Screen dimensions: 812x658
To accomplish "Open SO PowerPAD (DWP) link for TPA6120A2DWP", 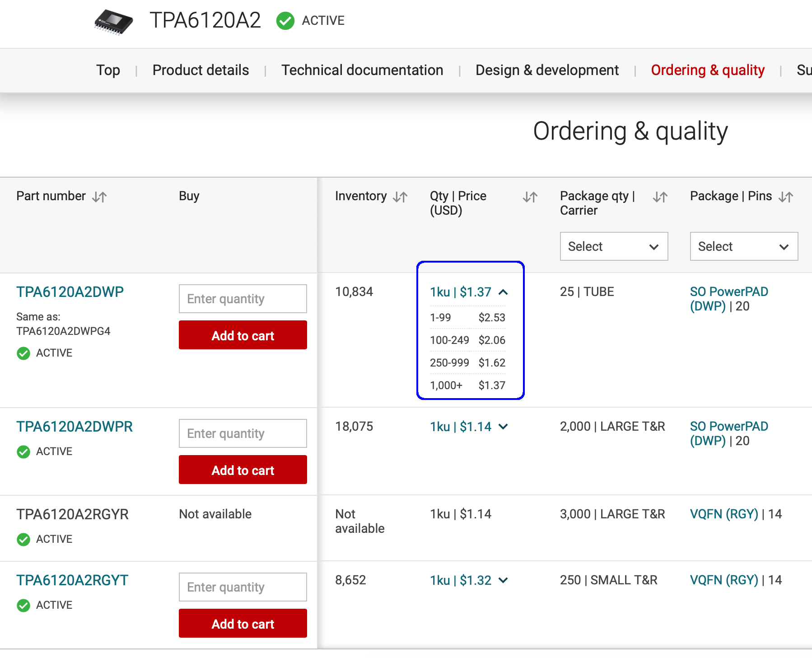I will click(729, 299).
